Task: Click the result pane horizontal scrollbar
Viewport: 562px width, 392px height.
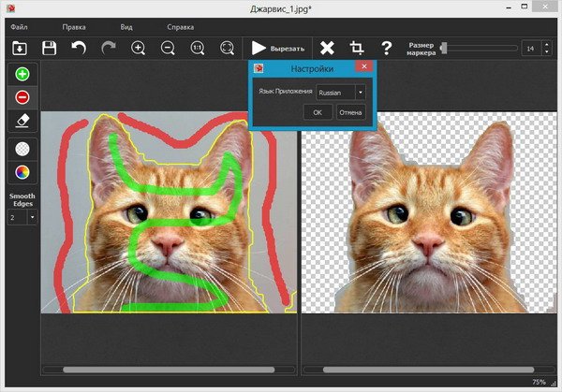Action: coord(429,370)
